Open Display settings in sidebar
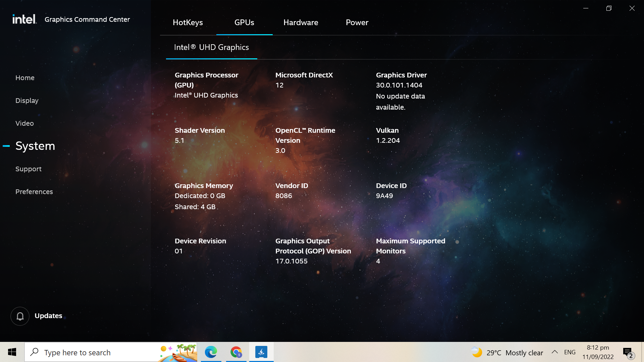 pyautogui.click(x=27, y=101)
